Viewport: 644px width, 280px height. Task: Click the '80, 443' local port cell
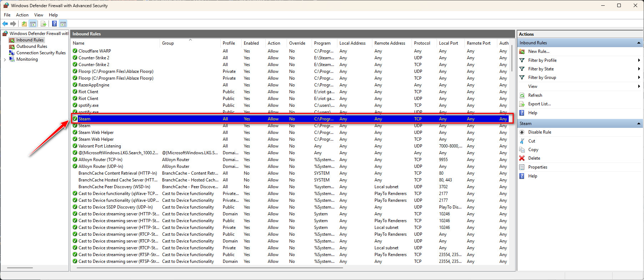[x=446, y=180]
